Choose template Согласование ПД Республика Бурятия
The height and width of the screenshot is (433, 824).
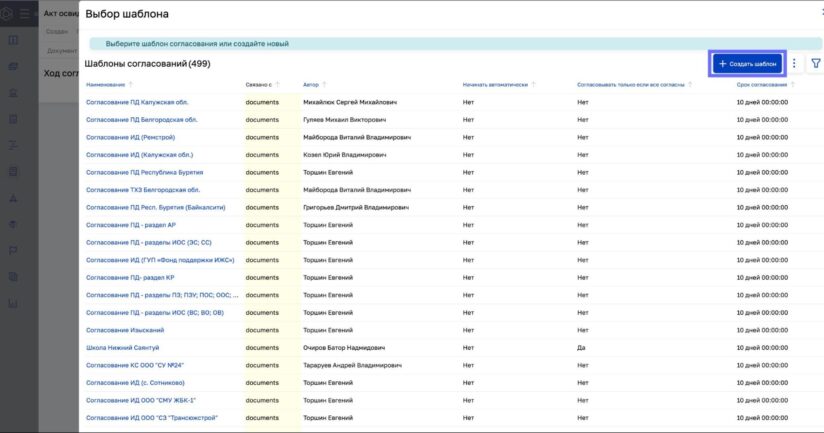pos(145,172)
